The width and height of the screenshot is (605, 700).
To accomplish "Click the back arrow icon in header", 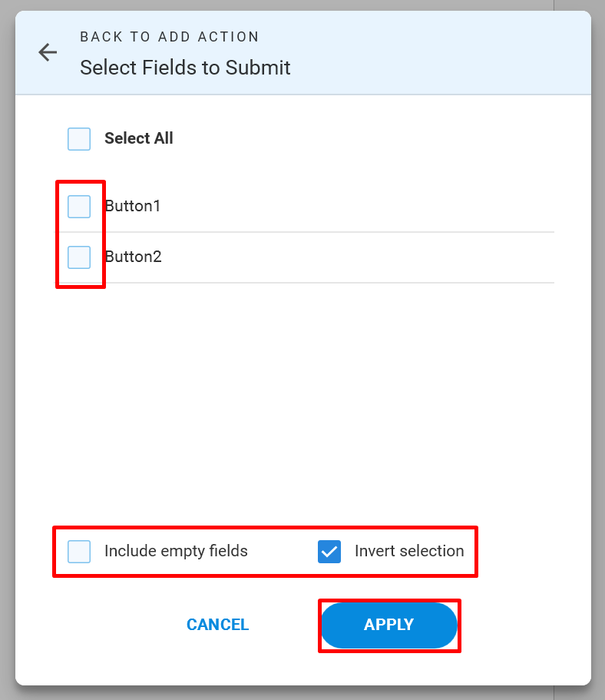I will [x=48, y=52].
